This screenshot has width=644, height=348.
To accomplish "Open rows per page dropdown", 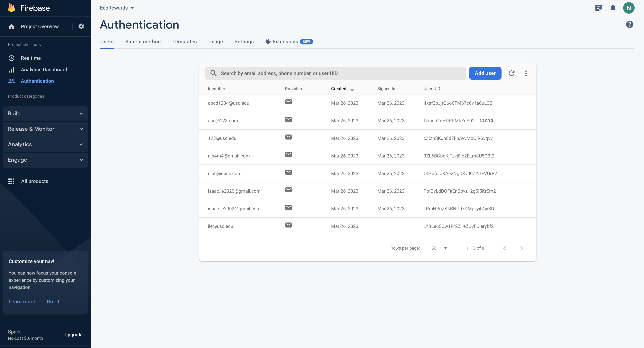I will (x=439, y=248).
